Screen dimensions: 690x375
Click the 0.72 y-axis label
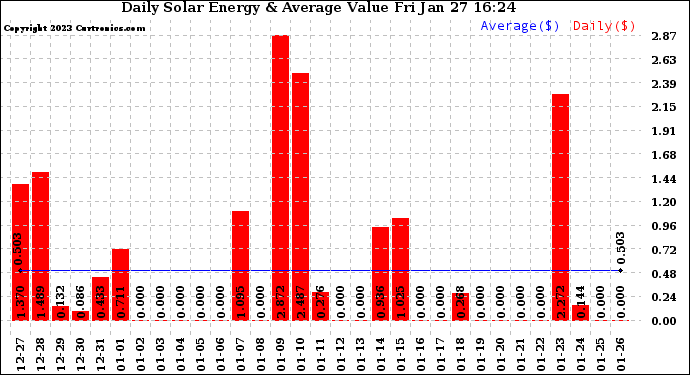(664, 250)
